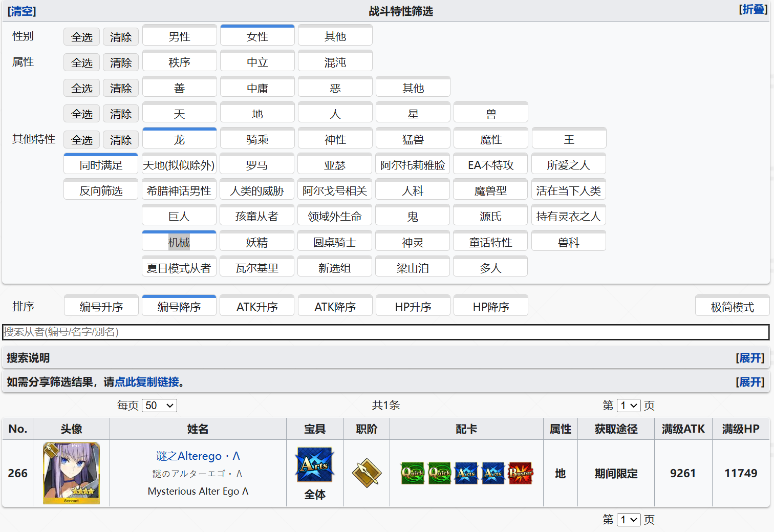Enable the 神性 trait filter
This screenshot has height=532, width=774.
(x=335, y=138)
